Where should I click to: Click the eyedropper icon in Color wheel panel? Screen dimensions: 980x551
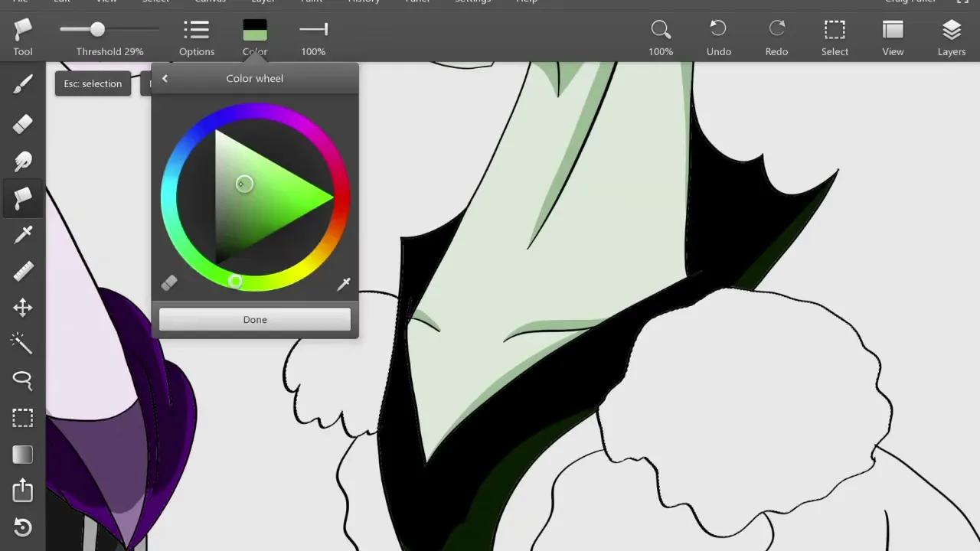[344, 284]
